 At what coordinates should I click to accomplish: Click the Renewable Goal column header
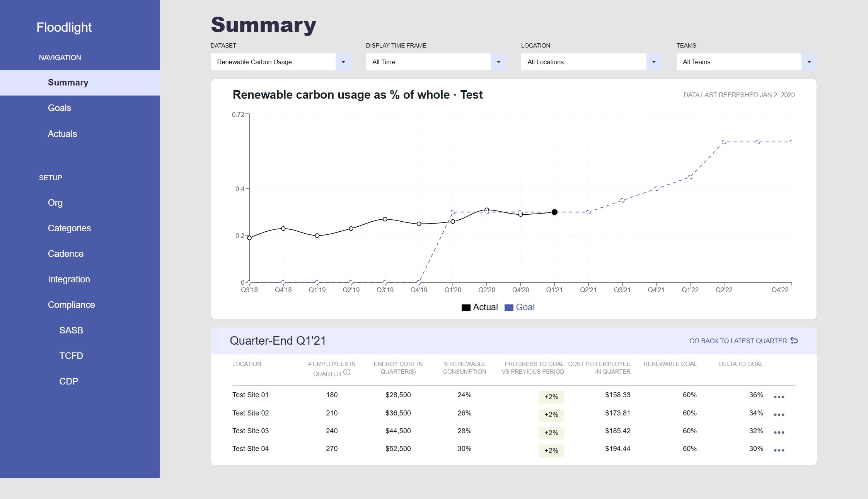pos(670,364)
